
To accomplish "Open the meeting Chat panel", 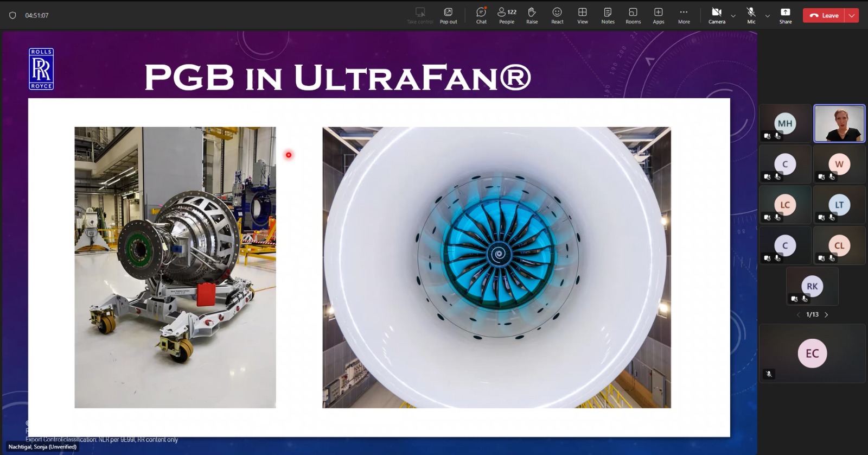I will (x=481, y=15).
